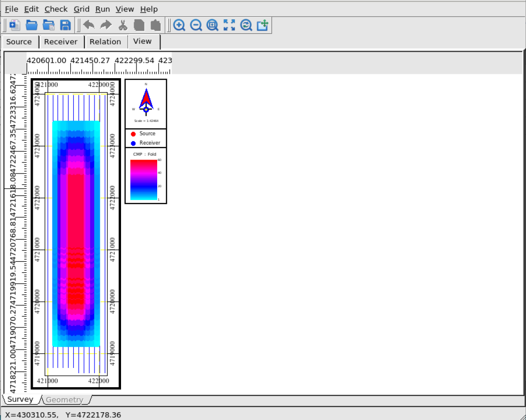Zoom in using the magnifier plus icon
Viewport: 526px width, 420px height.
(179, 25)
